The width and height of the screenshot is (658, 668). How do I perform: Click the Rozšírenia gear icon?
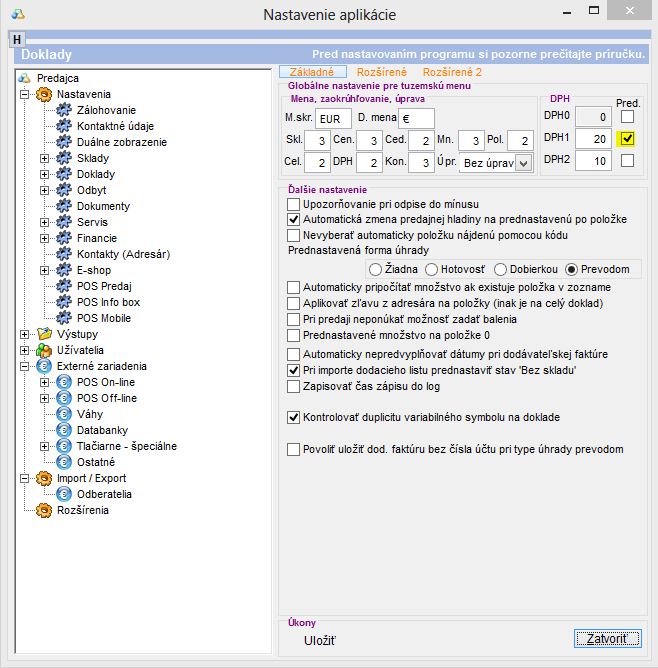[x=43, y=510]
